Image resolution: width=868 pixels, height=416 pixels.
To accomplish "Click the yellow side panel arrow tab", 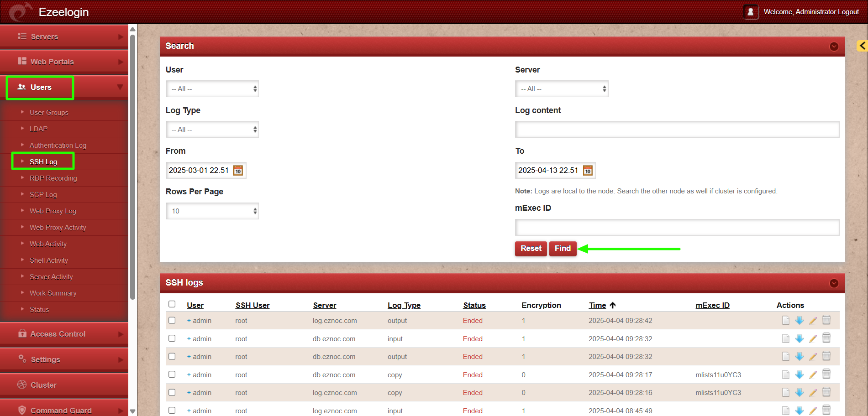I will (862, 46).
